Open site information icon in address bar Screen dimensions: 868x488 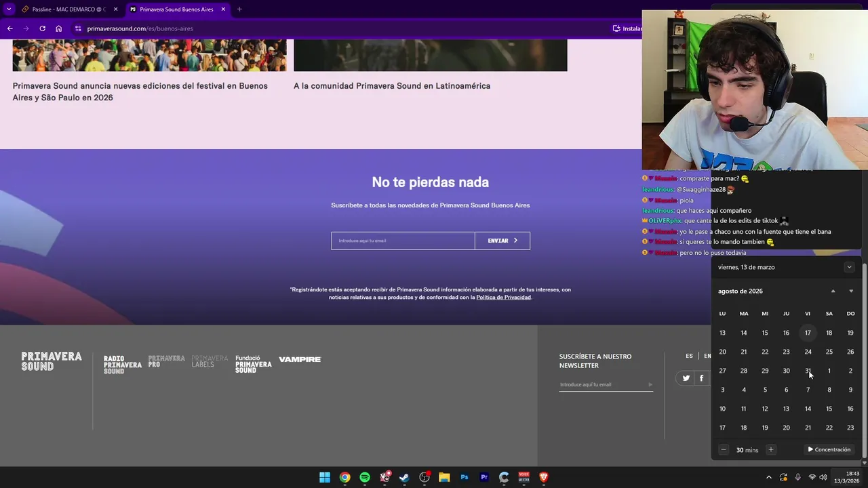coord(78,28)
